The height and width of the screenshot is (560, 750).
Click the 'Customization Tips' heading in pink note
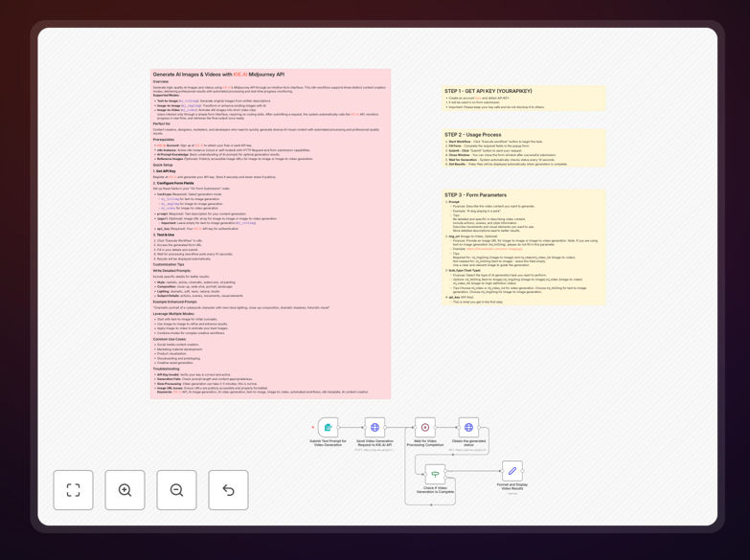(169, 264)
